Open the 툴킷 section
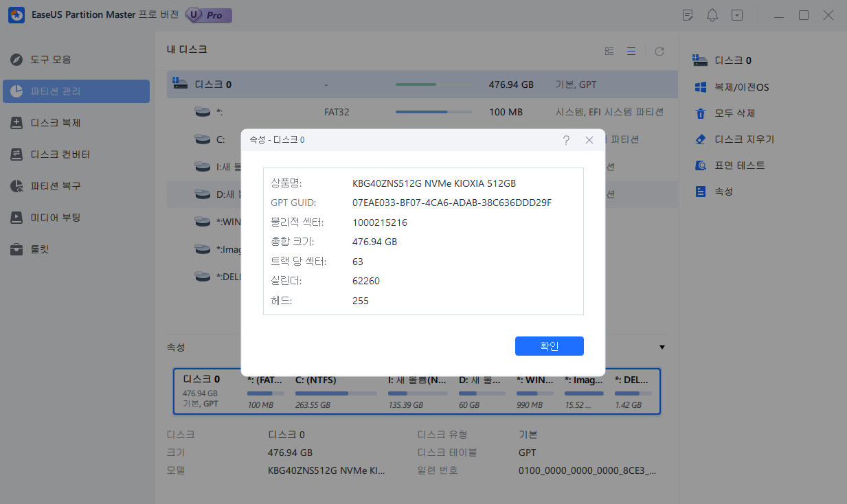Viewport: 847px width, 504px height. (x=76, y=249)
